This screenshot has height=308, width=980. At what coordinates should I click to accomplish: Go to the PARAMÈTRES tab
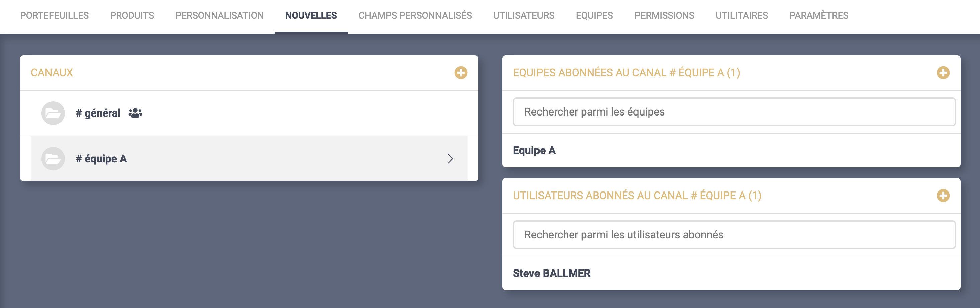819,15
